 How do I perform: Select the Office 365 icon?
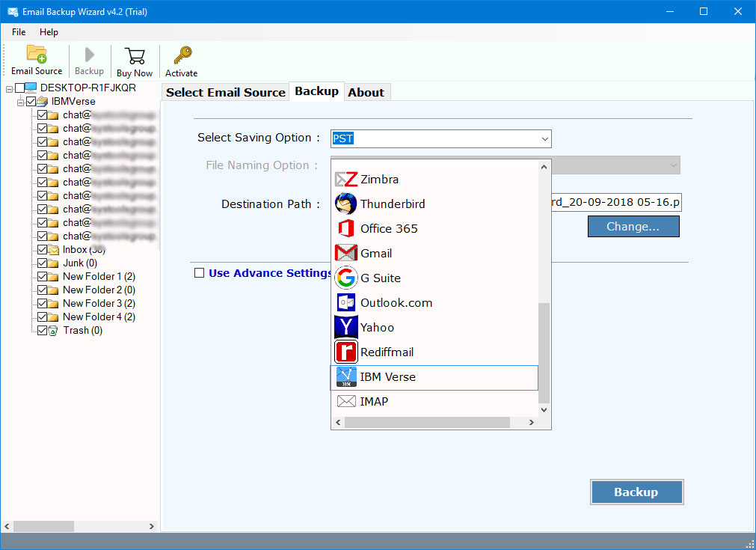(345, 228)
